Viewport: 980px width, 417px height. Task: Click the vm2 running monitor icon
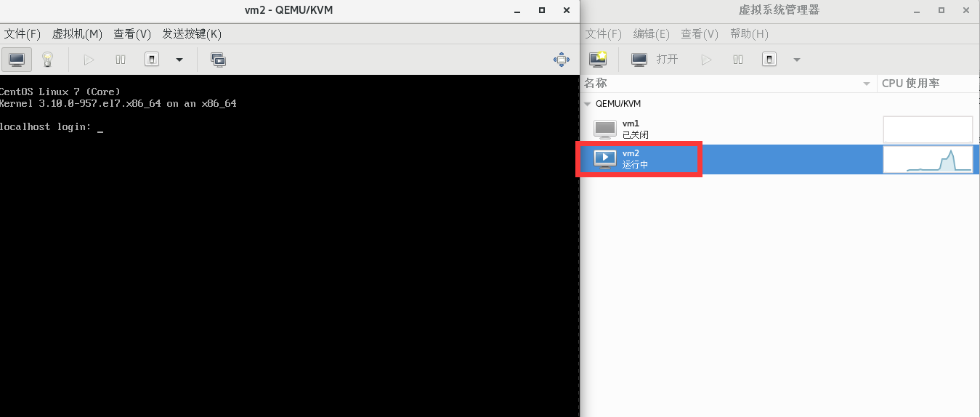tap(604, 159)
